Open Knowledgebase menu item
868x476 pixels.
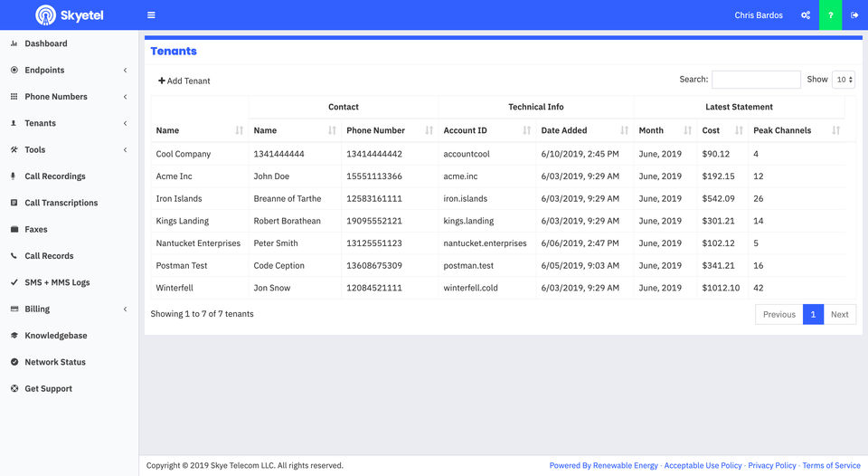pyautogui.click(x=56, y=335)
